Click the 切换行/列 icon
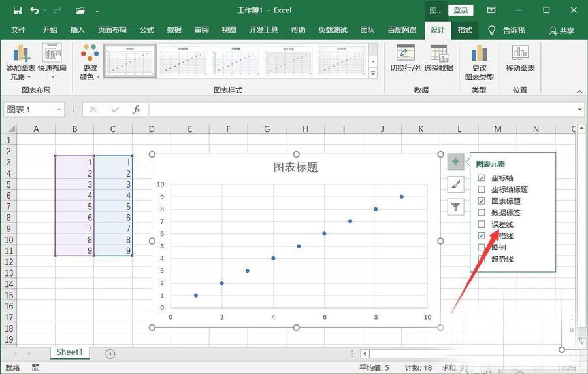 405,54
